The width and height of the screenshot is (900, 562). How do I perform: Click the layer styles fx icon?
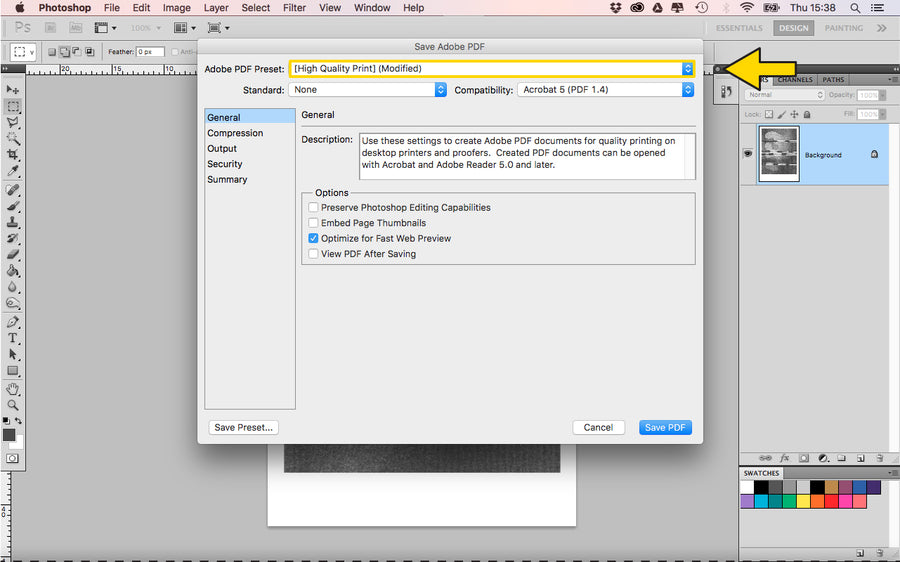(x=786, y=458)
